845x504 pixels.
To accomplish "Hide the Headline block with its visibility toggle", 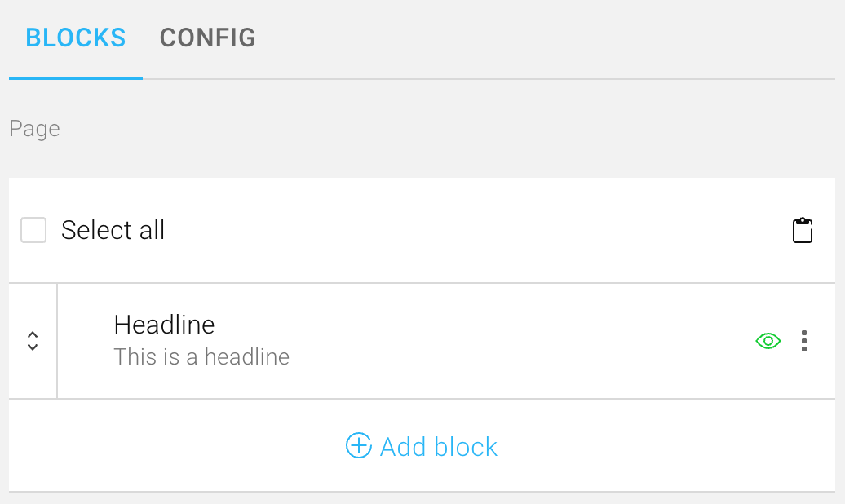I will 767,341.
